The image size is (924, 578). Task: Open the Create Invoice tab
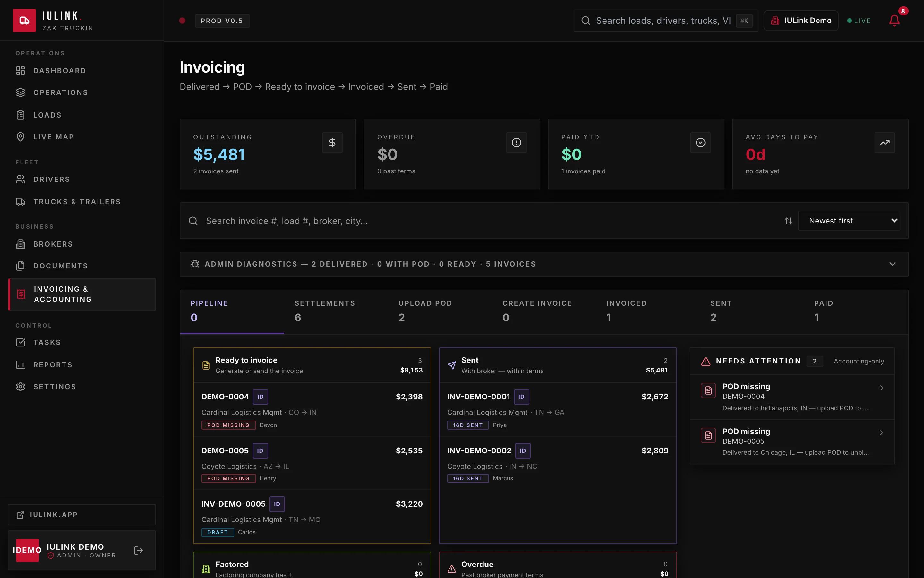pyautogui.click(x=544, y=311)
